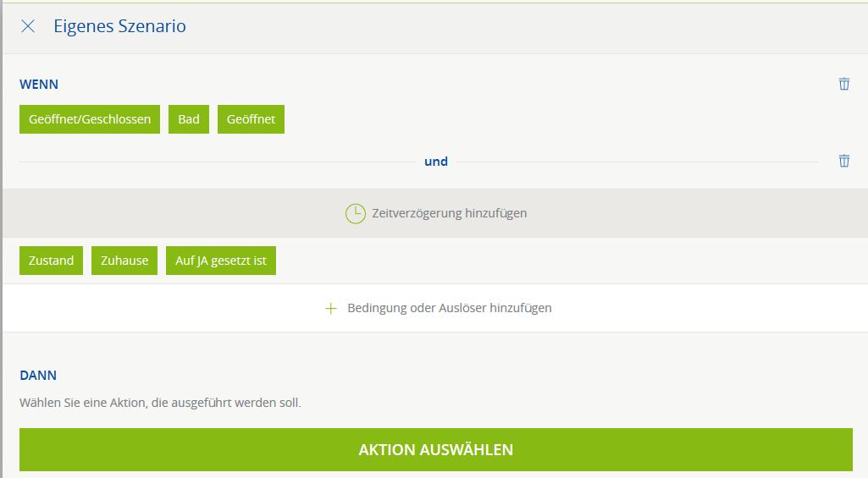Open the Geöffnet state value chip

pyautogui.click(x=251, y=119)
